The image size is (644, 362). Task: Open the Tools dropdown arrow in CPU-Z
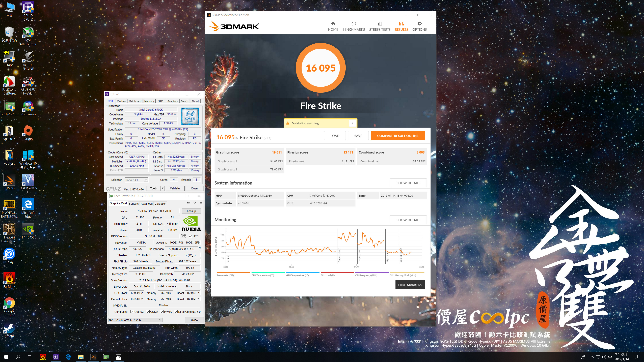tap(163, 188)
